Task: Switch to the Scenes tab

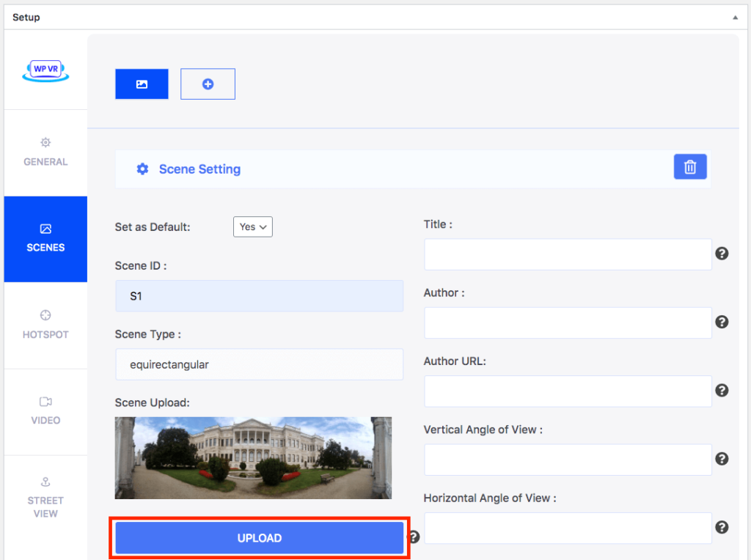Action: click(45, 239)
